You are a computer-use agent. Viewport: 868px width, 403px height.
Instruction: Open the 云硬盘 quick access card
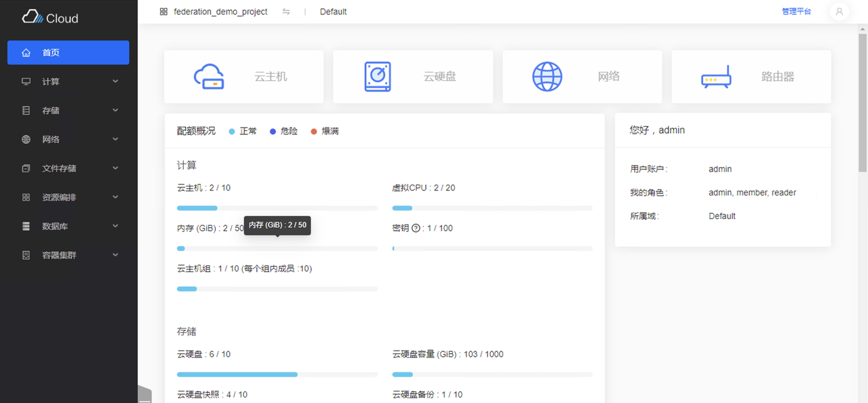coord(412,76)
